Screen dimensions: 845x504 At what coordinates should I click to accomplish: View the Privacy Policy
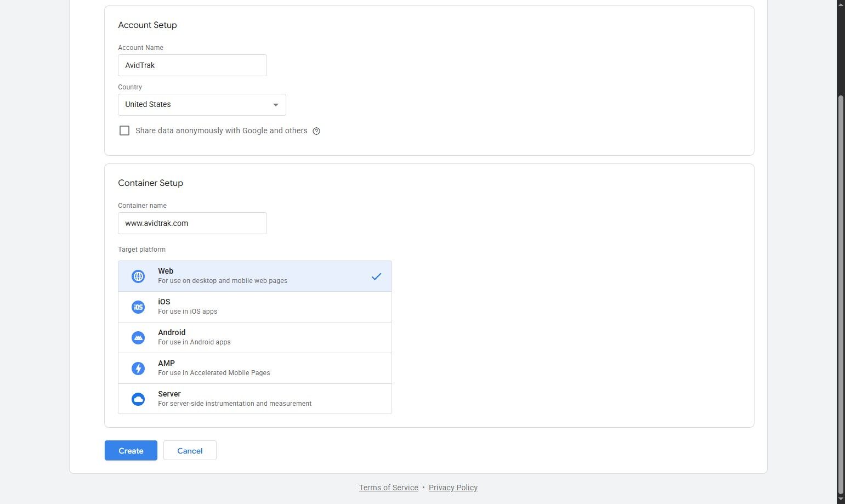coord(453,488)
